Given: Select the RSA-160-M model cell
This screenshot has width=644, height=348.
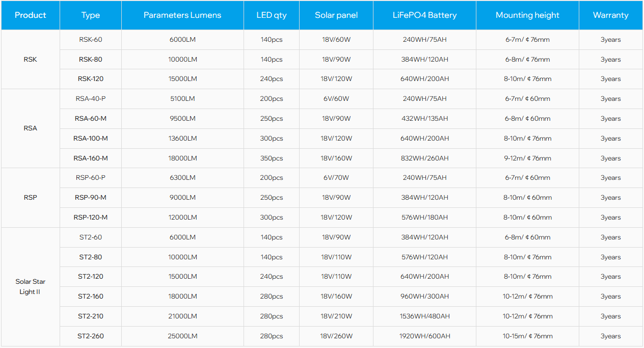Looking at the screenshot, I should tap(91, 158).
